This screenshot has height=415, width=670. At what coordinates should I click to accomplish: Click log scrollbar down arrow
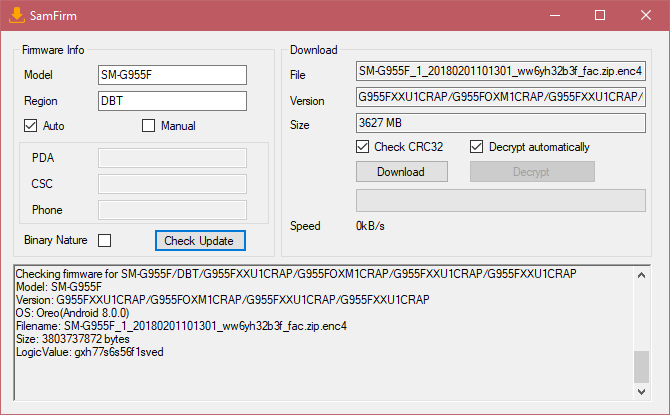(641, 391)
